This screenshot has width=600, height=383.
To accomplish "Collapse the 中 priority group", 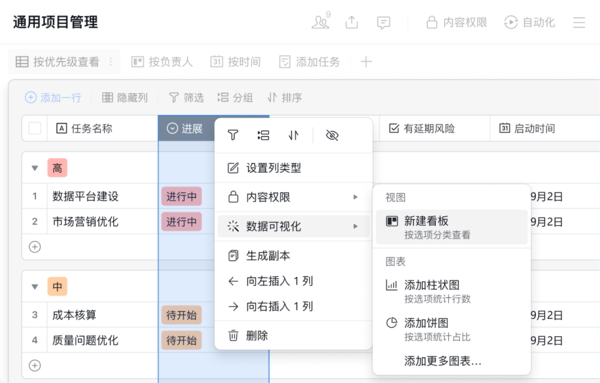I will [x=35, y=287].
